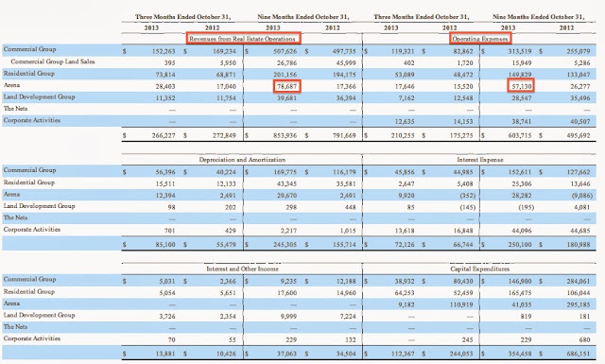This screenshot has width=605, height=364.
Task: Click the land sales value 26,786
Action: coord(287,62)
